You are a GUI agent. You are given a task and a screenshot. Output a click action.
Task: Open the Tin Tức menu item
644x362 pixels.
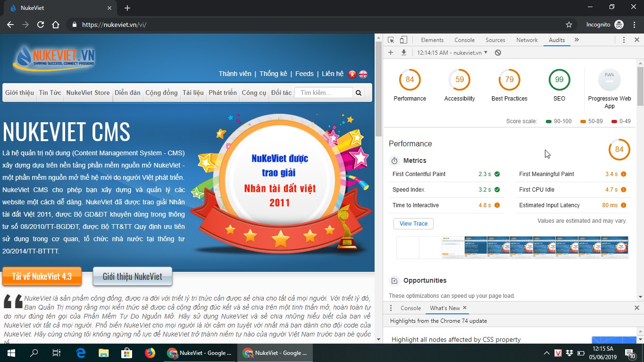50,93
